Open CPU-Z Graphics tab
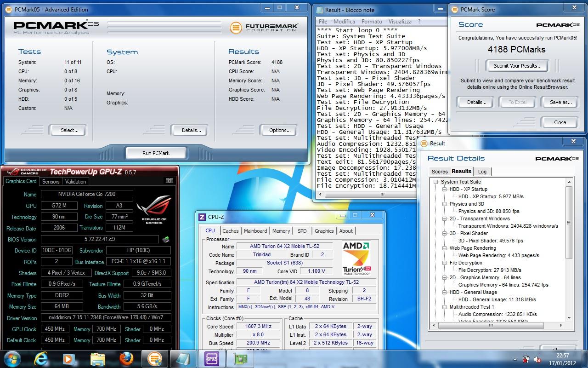Screen dimensions: 588x368 (324, 231)
